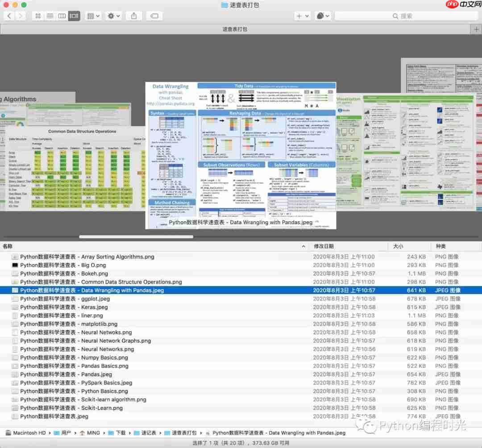The height and width of the screenshot is (448, 482).
Task: Click the Big O.png file icon
Action: (15, 265)
